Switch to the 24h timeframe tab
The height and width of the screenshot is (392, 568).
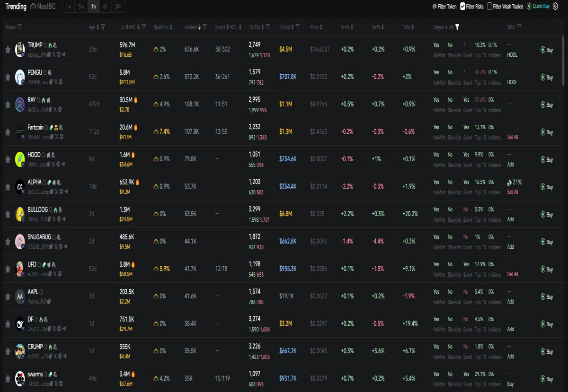click(118, 7)
